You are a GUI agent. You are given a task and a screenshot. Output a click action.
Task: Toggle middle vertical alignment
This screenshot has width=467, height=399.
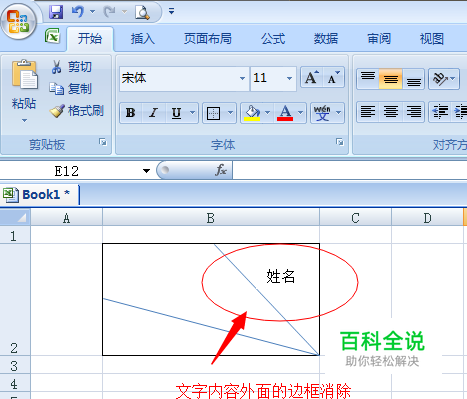pos(391,79)
